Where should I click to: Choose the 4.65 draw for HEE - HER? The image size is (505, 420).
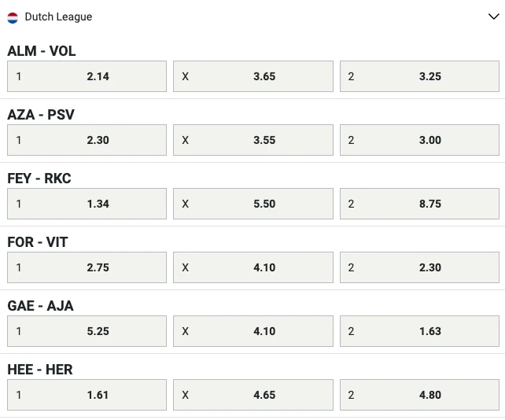(253, 395)
